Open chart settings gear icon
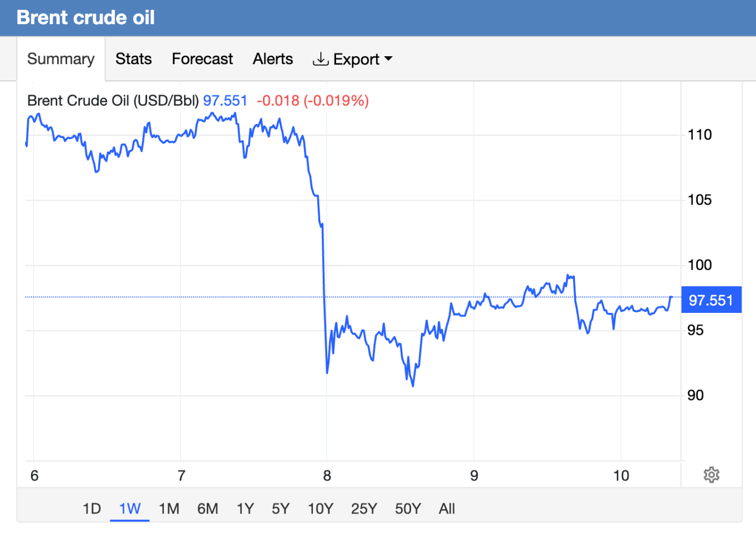Image resolution: width=756 pixels, height=534 pixels. coord(711,475)
